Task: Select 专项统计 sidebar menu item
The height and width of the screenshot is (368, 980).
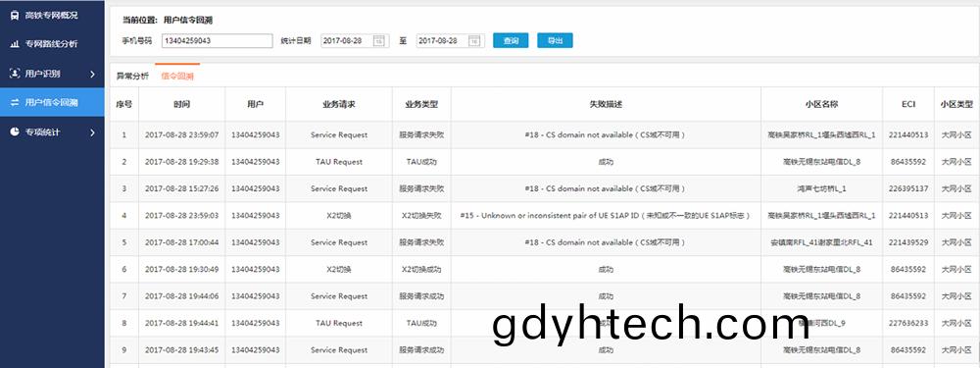Action: coord(52,132)
